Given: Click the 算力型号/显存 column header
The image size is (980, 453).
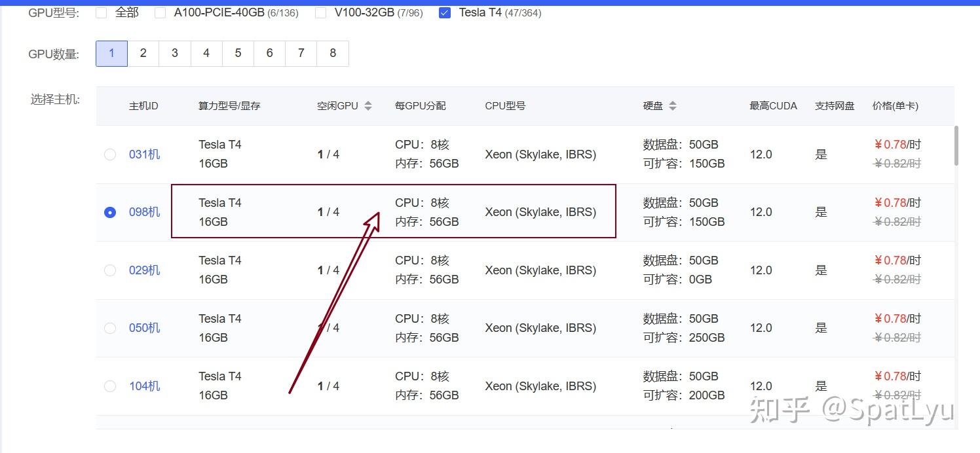Looking at the screenshot, I should (229, 105).
